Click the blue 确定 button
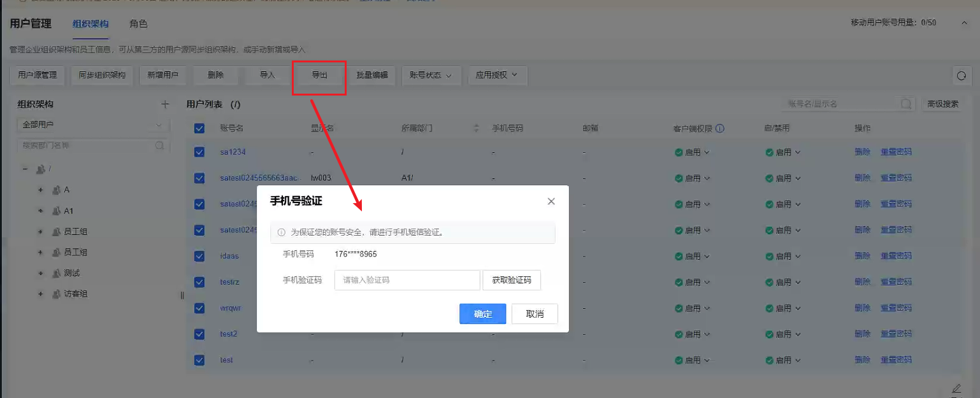 click(482, 314)
